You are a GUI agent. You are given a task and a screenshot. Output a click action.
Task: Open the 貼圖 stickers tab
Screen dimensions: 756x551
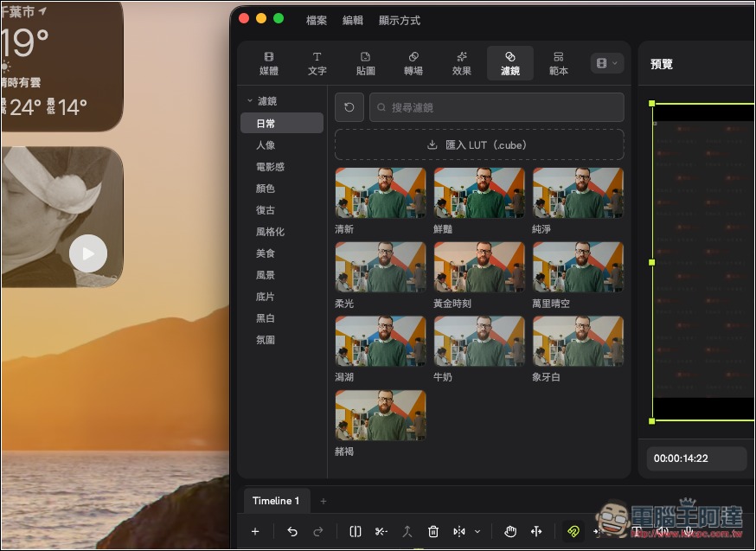pyautogui.click(x=366, y=63)
